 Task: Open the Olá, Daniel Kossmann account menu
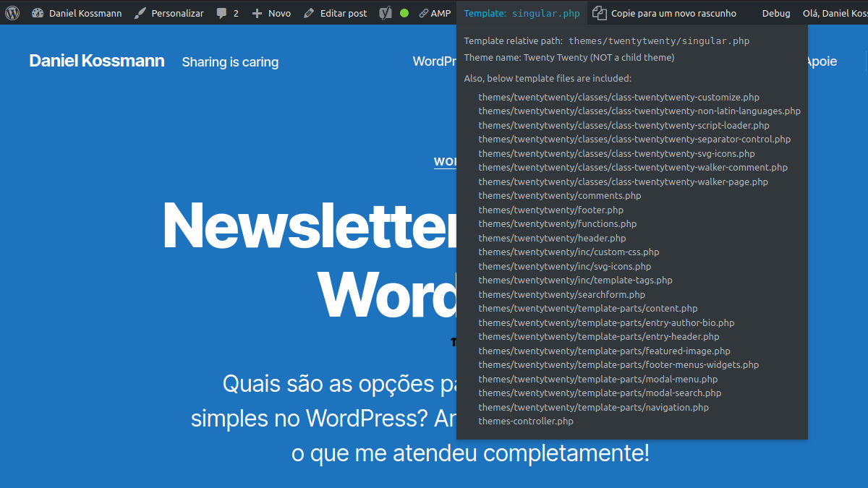(x=835, y=13)
